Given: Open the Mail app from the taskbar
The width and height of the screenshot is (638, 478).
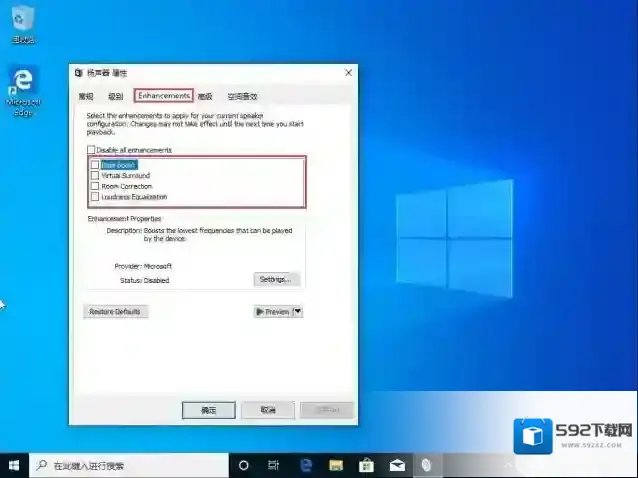Looking at the screenshot, I should coord(396,465).
